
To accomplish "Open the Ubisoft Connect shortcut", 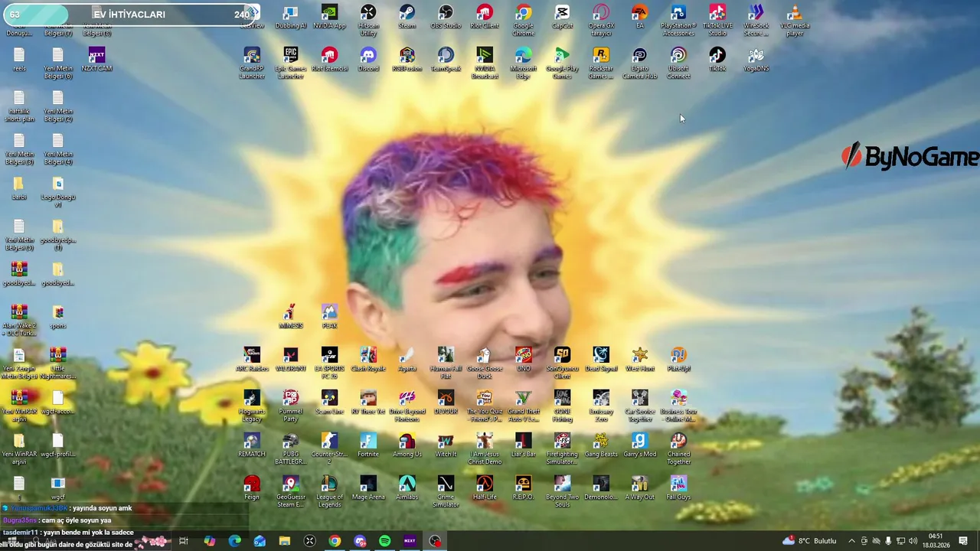I will 678,64.
